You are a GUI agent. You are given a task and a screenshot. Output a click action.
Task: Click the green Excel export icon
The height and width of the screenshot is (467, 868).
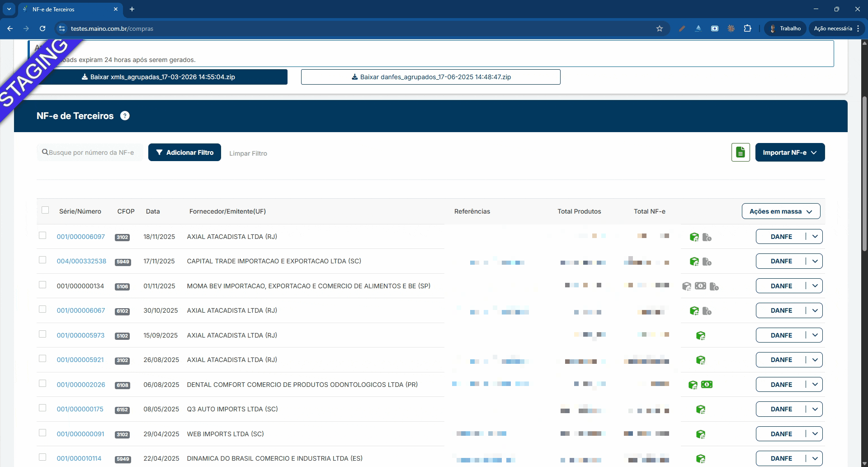coord(741,152)
